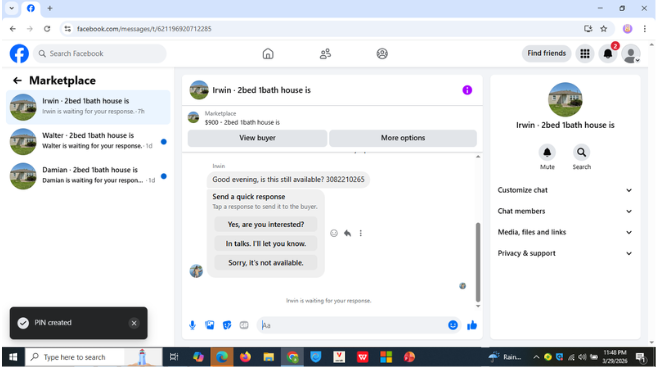Viewport: 657px width, 369px height.
Task: Click the Facebook logo icon
Action: (19, 54)
